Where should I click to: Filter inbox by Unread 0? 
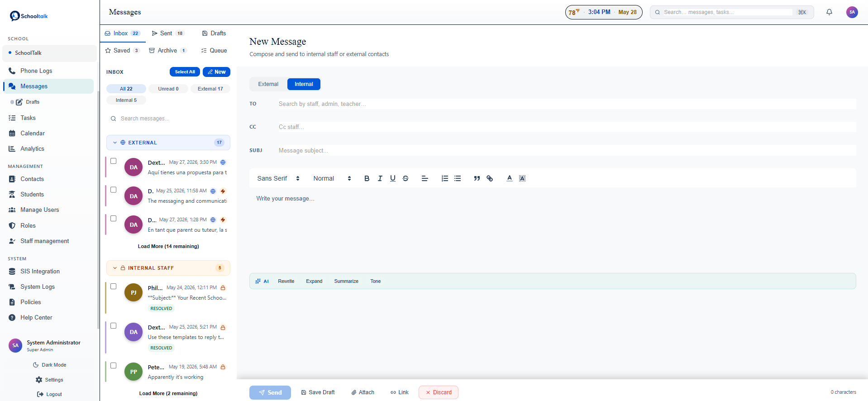[168, 89]
